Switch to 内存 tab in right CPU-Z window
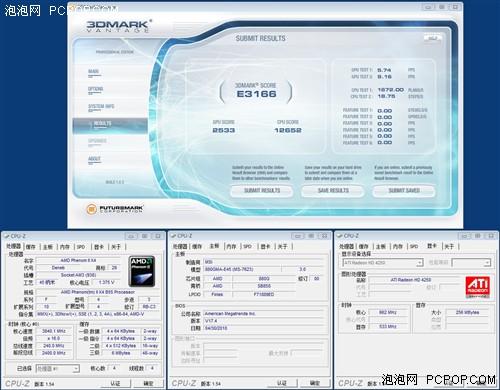The image size is (500, 390). (398, 246)
